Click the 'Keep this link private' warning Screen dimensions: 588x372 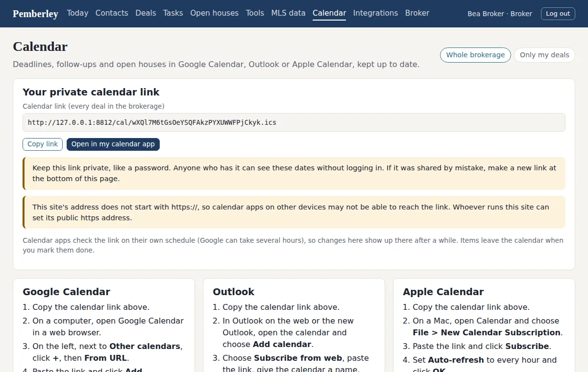[294, 173]
